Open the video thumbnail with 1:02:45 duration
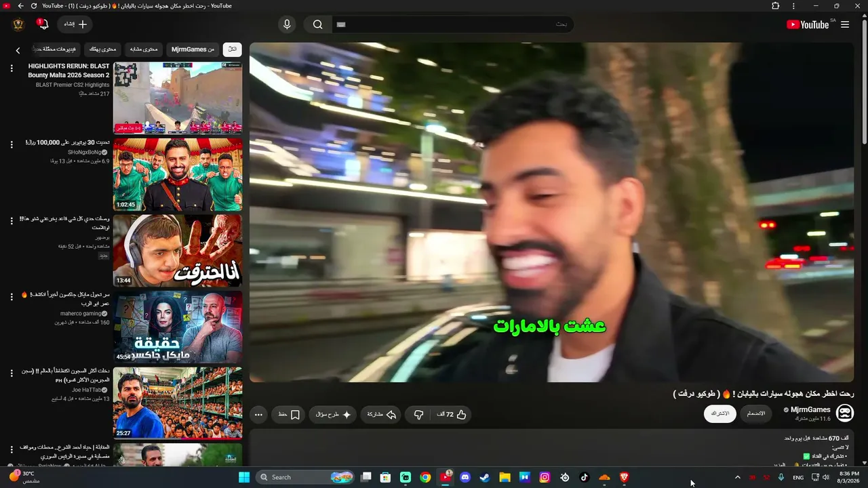 point(178,175)
